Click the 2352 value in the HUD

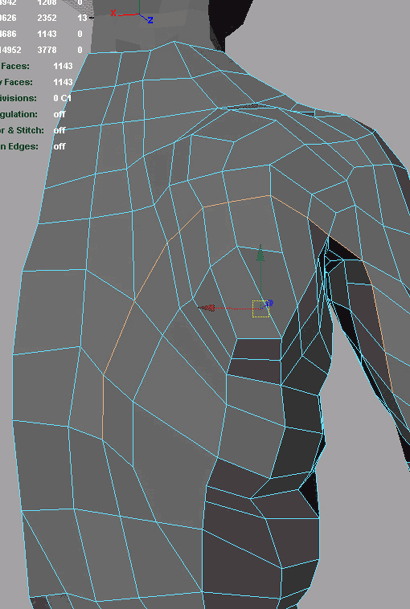point(47,18)
